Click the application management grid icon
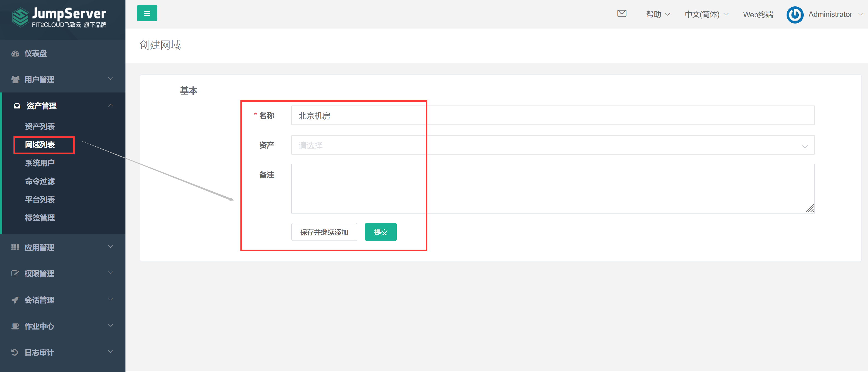Image resolution: width=868 pixels, height=372 pixels. click(15, 247)
